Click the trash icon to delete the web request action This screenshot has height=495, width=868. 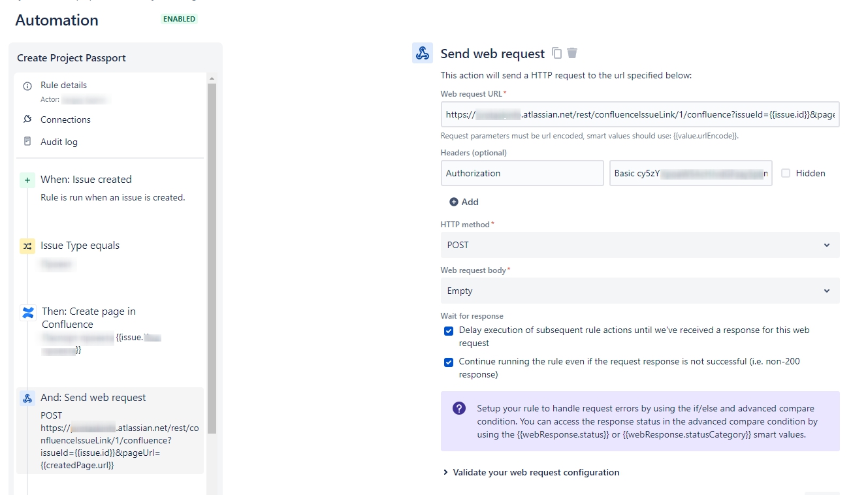[573, 53]
